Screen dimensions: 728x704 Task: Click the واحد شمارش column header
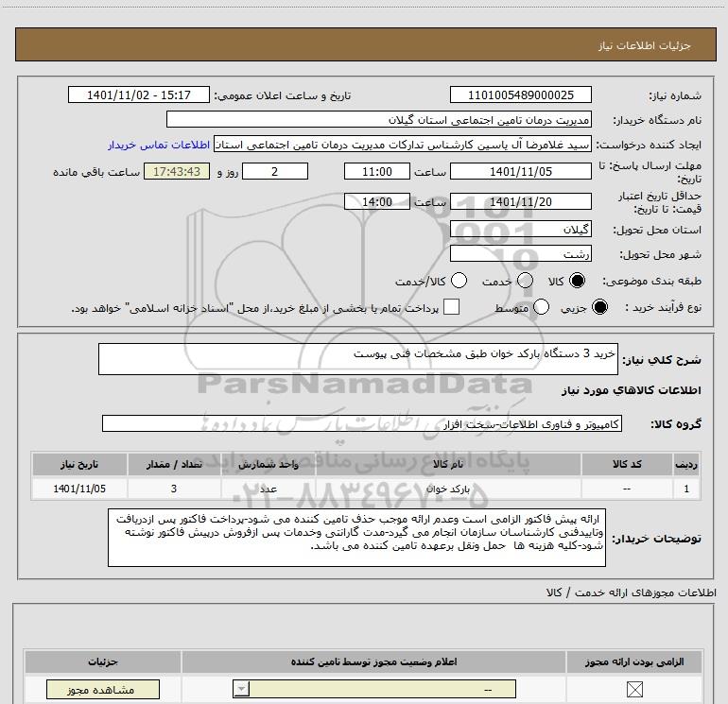click(x=268, y=464)
